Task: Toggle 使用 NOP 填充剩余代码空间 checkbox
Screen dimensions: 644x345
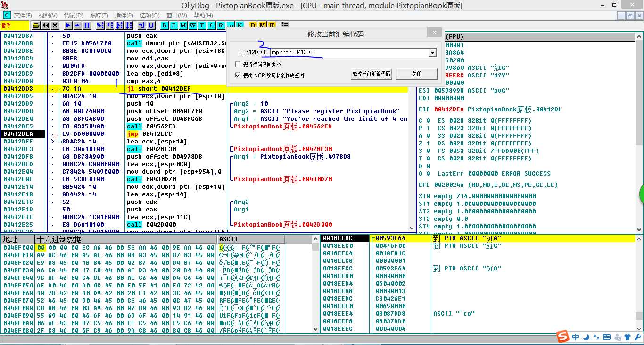Action: click(238, 75)
